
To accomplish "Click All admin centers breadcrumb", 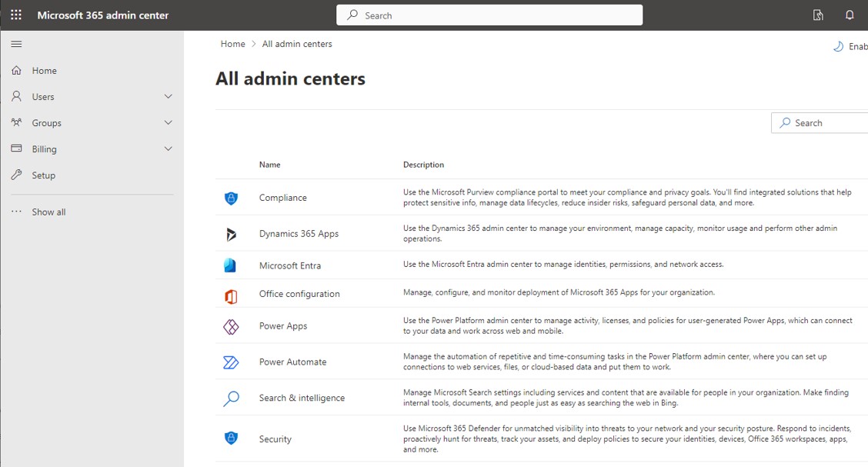I will coord(297,44).
